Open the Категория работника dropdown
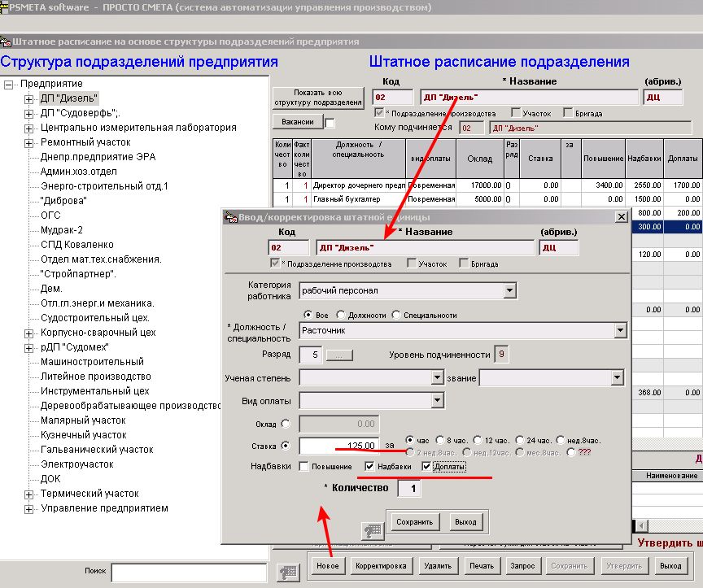Viewport: 703px width, 588px height. tap(509, 290)
